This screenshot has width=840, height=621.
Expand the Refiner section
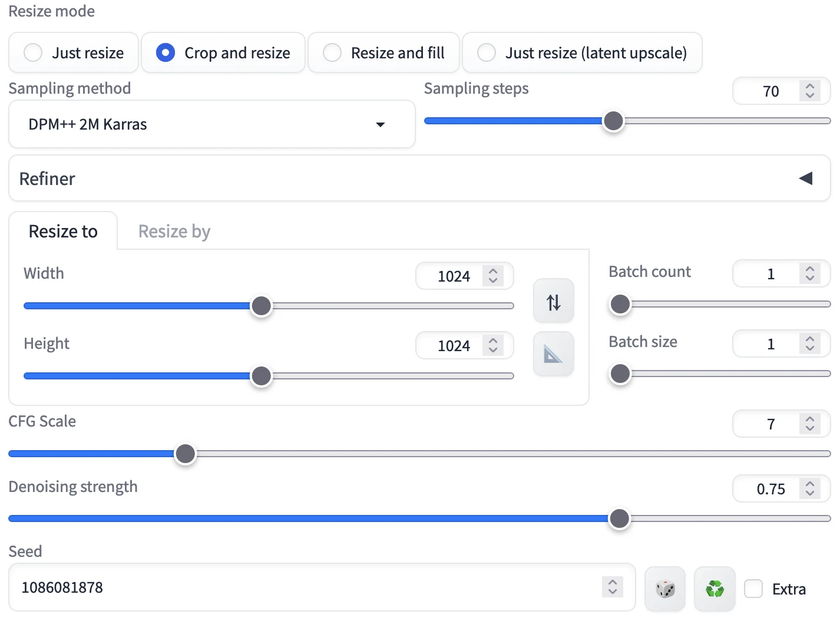click(419, 178)
